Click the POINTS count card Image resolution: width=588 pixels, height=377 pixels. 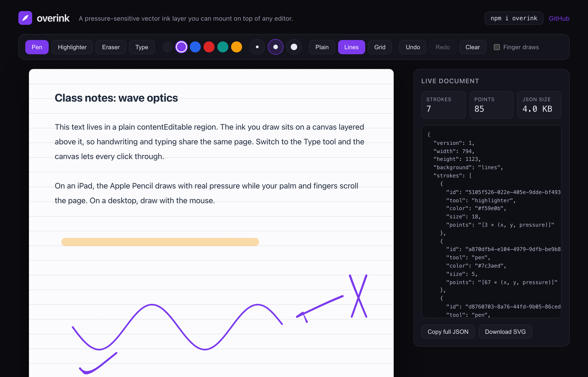click(491, 105)
